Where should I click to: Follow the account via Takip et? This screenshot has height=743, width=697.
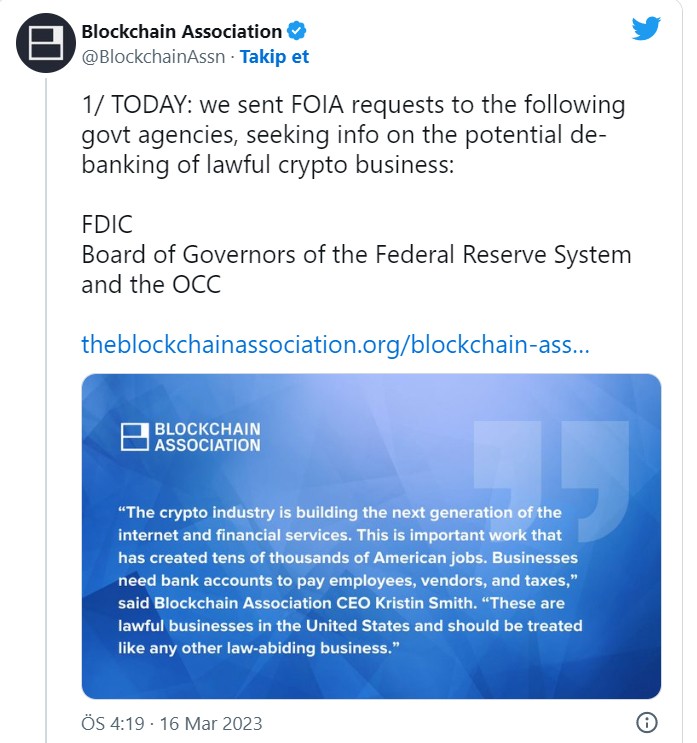point(275,57)
